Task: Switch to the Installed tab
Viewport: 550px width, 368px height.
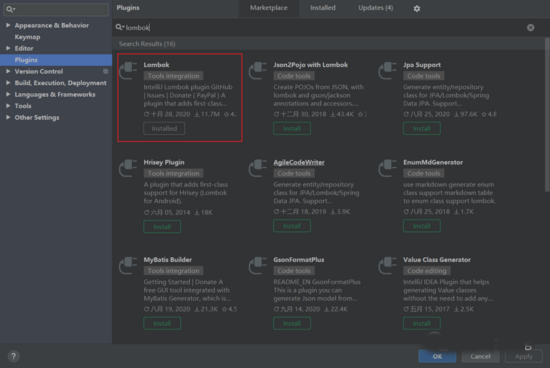Action: point(323,8)
